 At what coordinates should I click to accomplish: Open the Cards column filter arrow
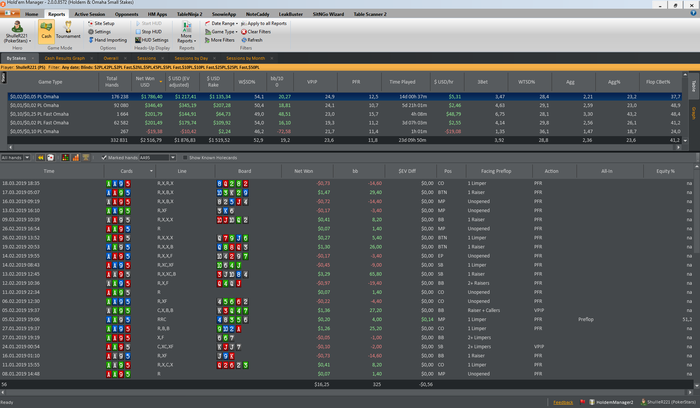click(x=151, y=171)
